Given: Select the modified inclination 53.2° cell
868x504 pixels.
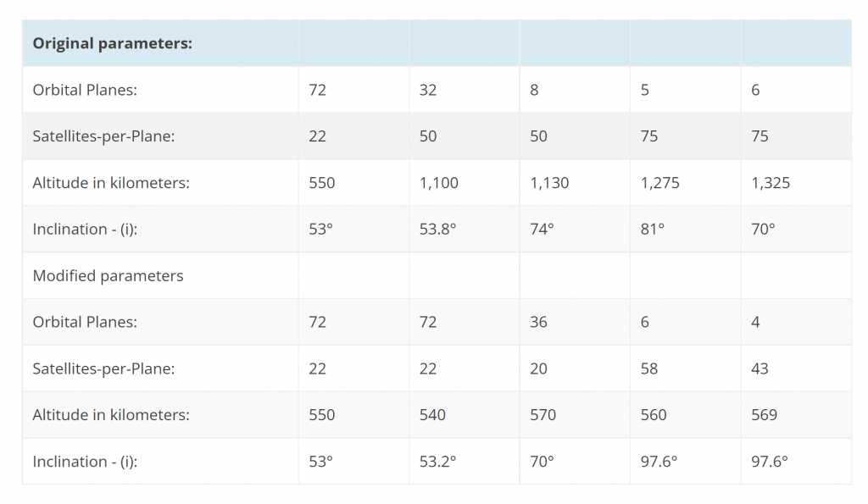Looking at the screenshot, I should pyautogui.click(x=464, y=462).
